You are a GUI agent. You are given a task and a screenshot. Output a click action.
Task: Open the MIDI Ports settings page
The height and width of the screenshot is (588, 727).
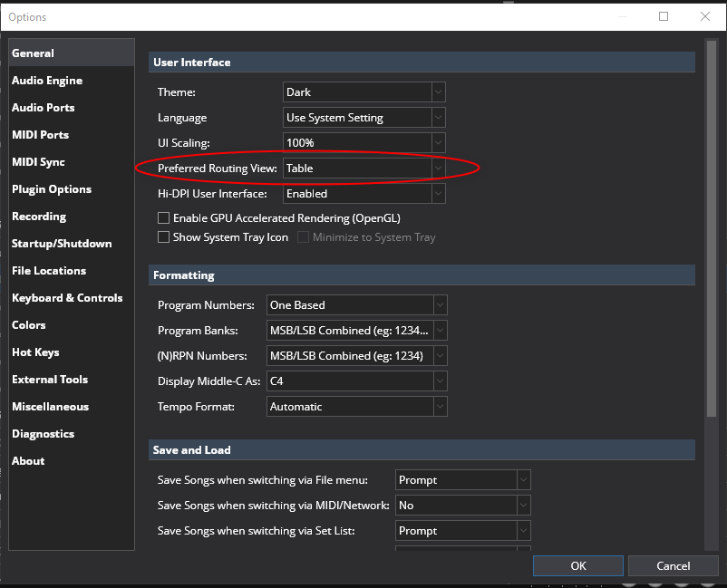[x=40, y=135]
